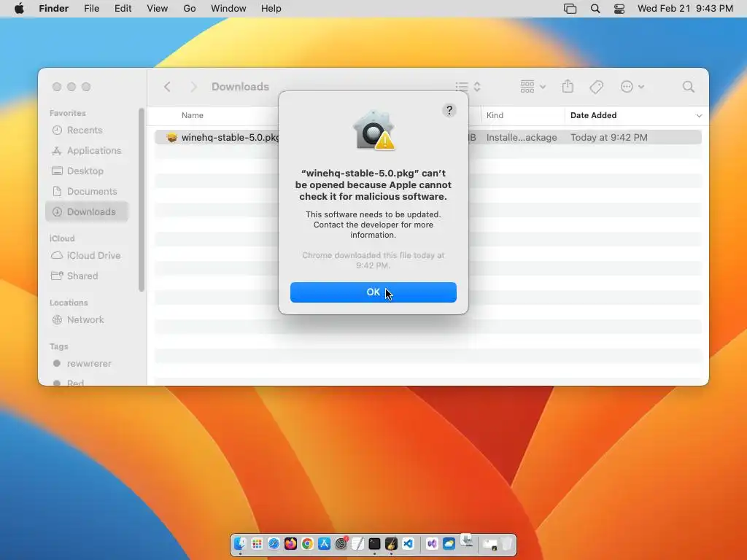Click OK in the Gatekeeper warning dialog
Viewport: 747px width, 560px height.
coord(373,292)
